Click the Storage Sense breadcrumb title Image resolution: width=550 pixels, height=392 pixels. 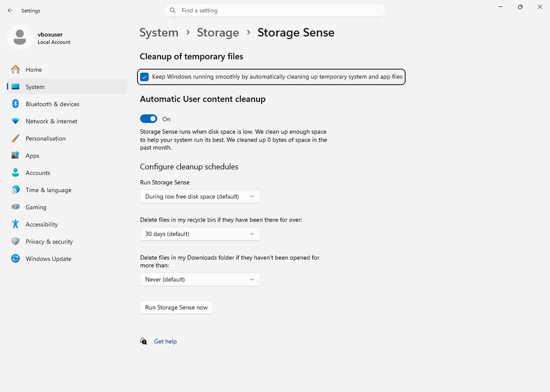[295, 32]
